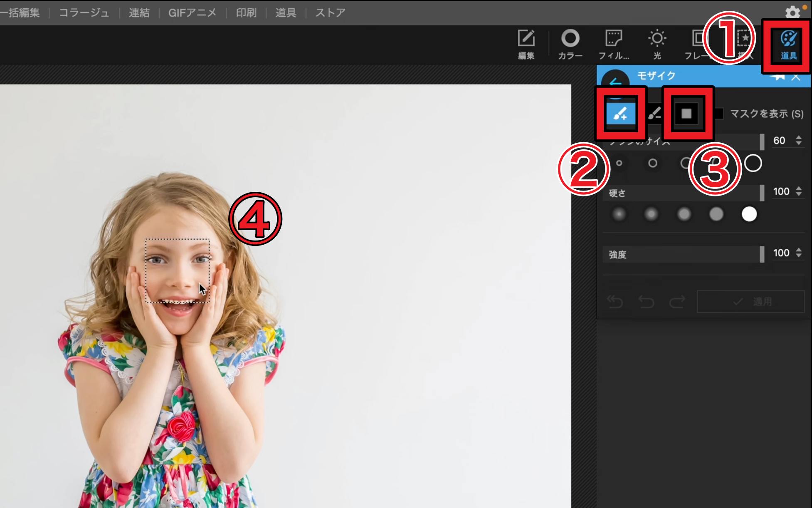Choose the rectangle selection mosaic tool

(686, 113)
